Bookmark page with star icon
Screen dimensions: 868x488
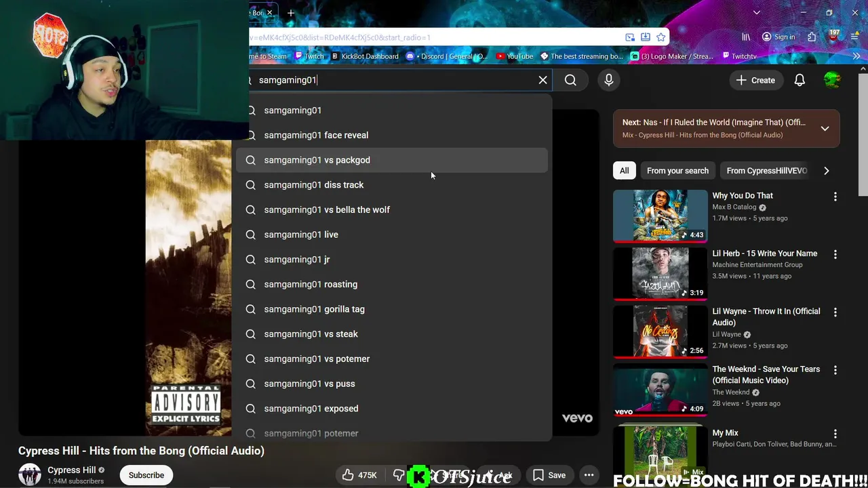tap(660, 37)
